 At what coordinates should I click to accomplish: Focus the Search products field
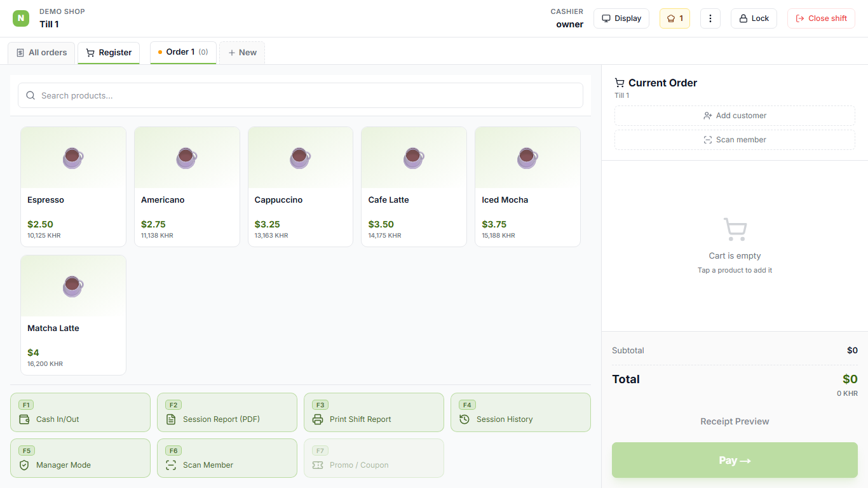301,95
